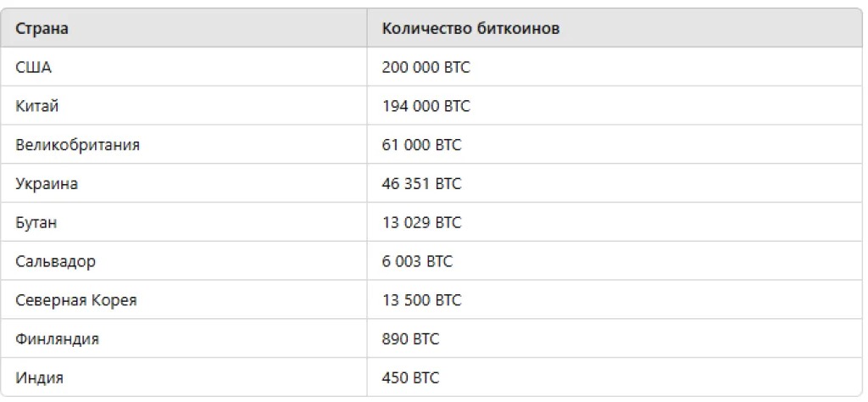Click the "200 000 BTC" value cell
Screen dimensions: 868x402
click(426, 68)
